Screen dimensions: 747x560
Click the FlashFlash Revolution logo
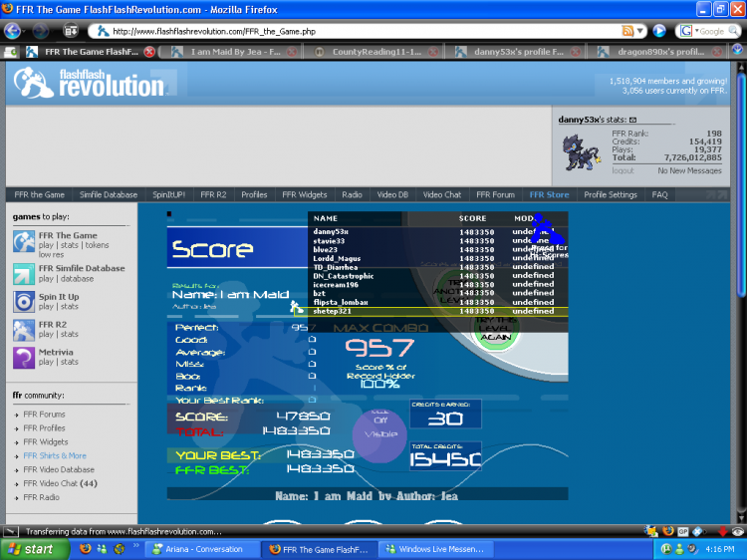pyautogui.click(x=90, y=83)
